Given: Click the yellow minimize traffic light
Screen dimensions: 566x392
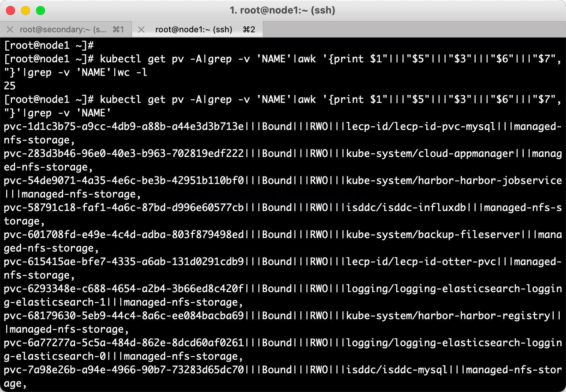Looking at the screenshot, I should point(25,11).
